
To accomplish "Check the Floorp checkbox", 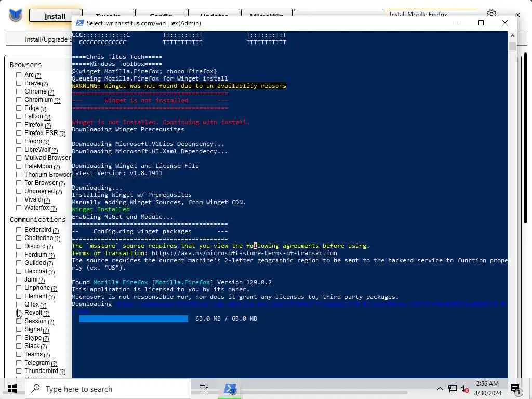I will tap(19, 141).
